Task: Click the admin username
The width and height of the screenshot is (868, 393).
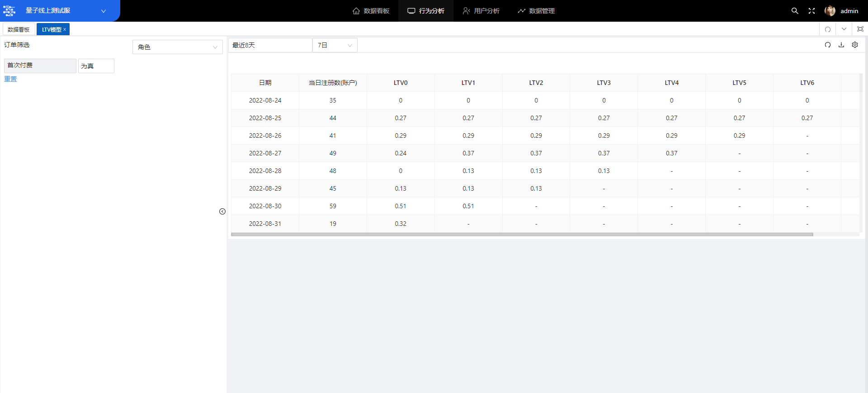Action: pyautogui.click(x=849, y=11)
